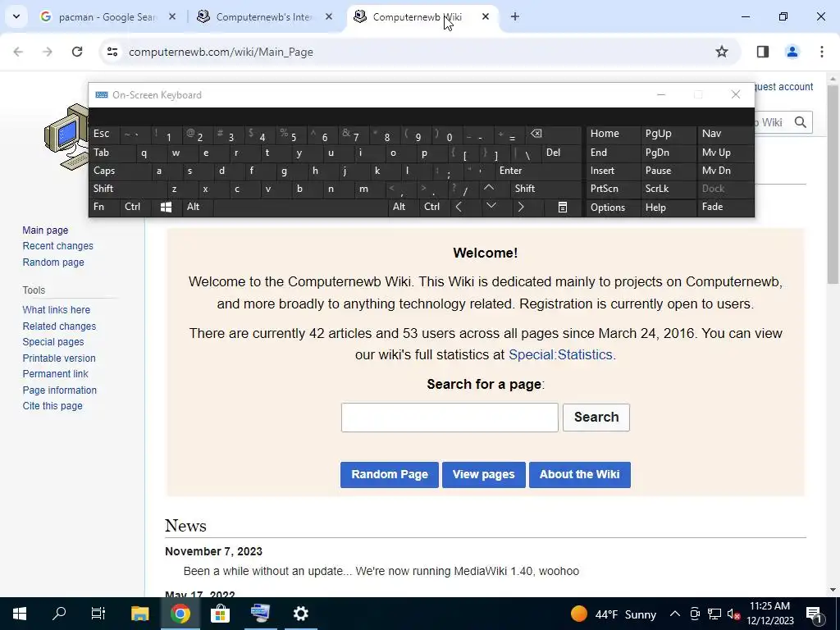Close the pacman Google Search tab
Viewport: 840px width, 630px height.
pos(172,16)
